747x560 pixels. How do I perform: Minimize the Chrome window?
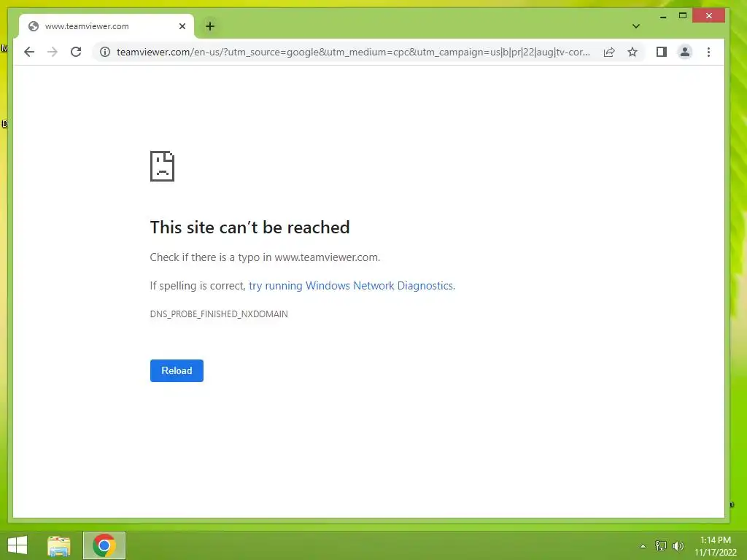click(x=662, y=16)
